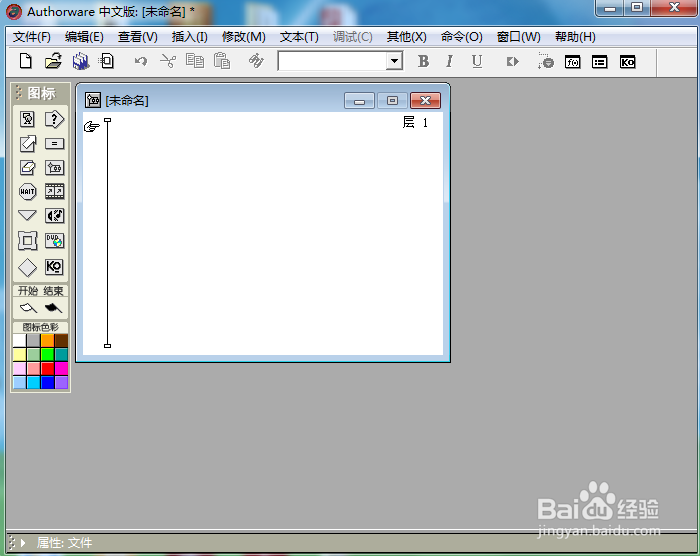The image size is (700, 556).
Task: Click inside the text style combo box
Action: point(333,61)
